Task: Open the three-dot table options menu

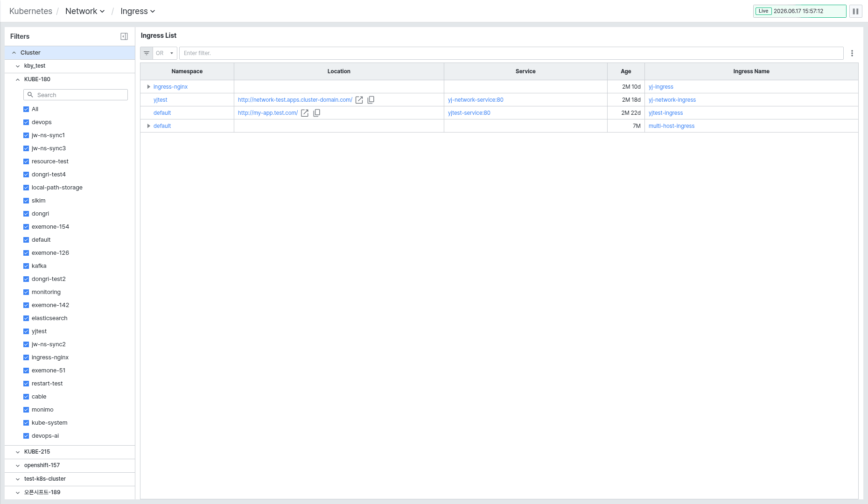Action: [852, 53]
